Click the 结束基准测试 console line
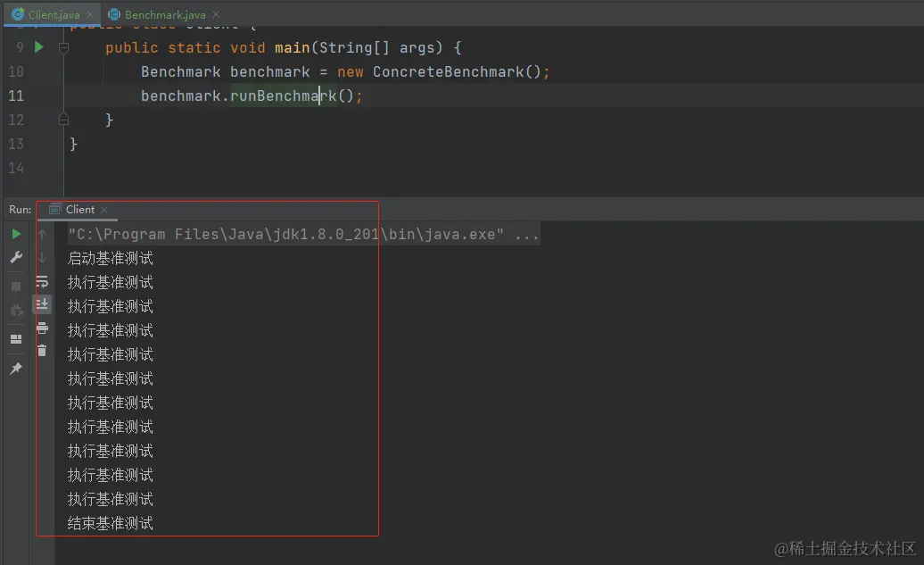The height and width of the screenshot is (565, 924). 111,523
